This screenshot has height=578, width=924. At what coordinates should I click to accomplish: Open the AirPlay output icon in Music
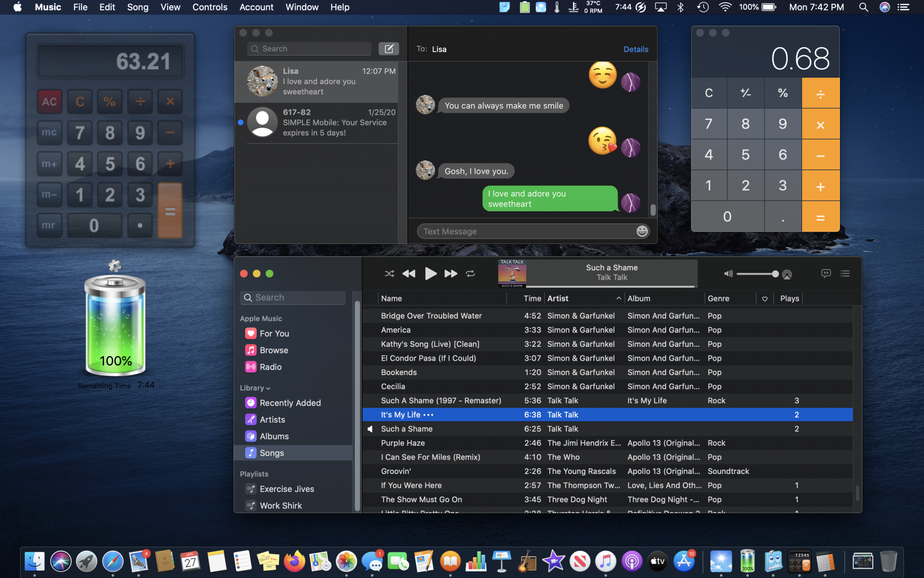(x=787, y=274)
